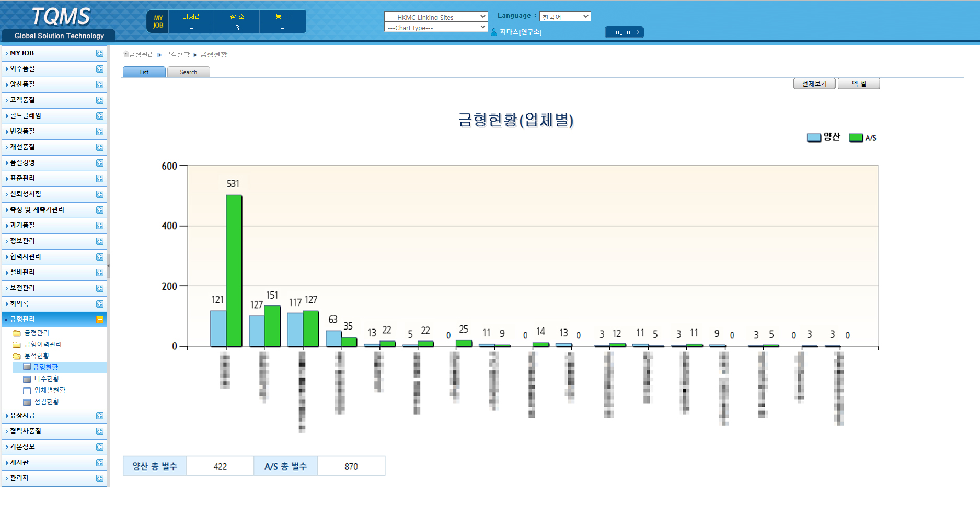Click plus icon next to 과거품질
This screenshot has width=980, height=506.
point(100,226)
